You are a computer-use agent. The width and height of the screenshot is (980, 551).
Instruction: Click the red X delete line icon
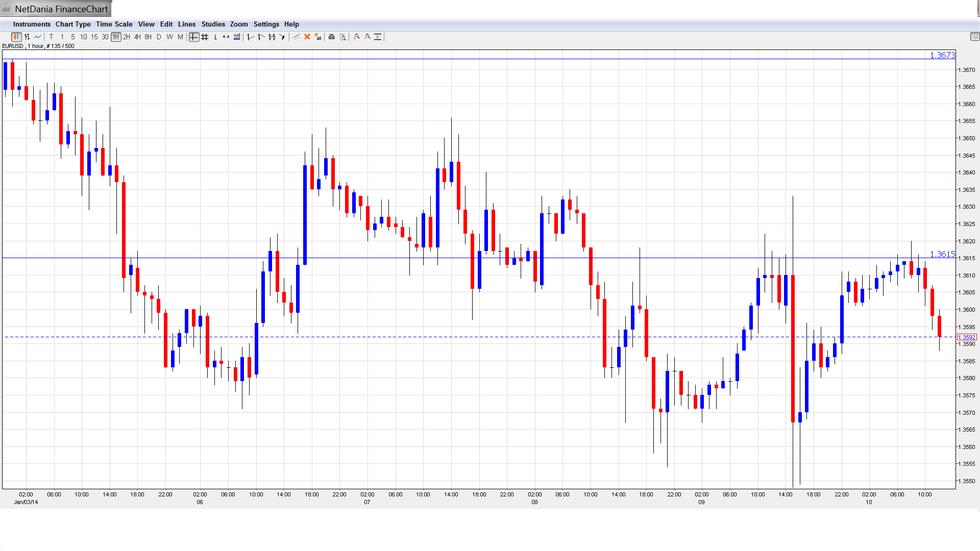(x=307, y=37)
